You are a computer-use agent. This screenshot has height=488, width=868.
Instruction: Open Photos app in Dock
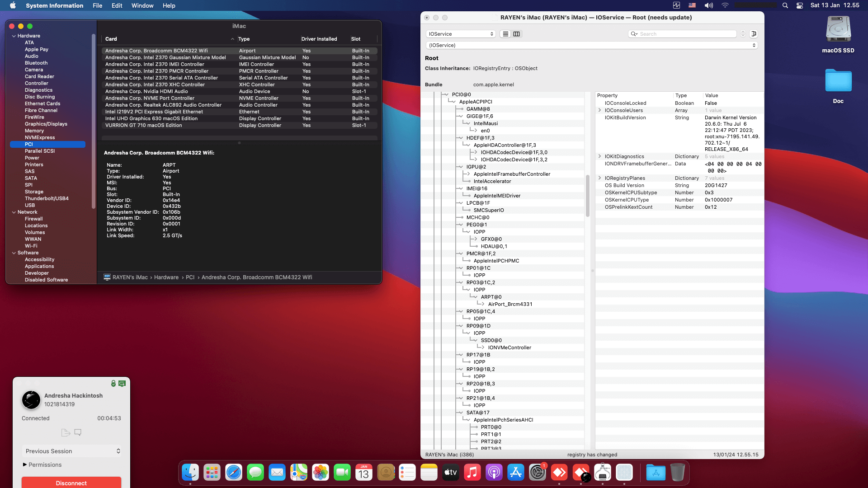tap(321, 473)
